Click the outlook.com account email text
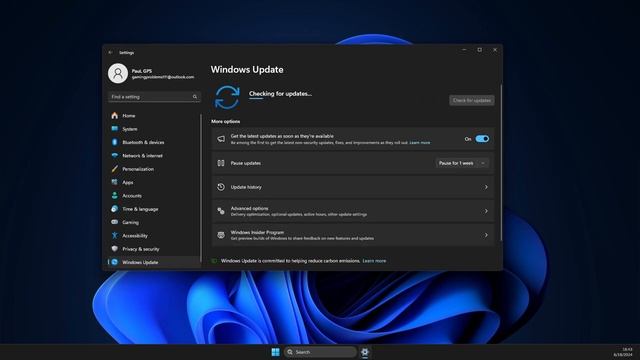Image resolution: width=640 pixels, height=360 pixels. (x=163, y=77)
